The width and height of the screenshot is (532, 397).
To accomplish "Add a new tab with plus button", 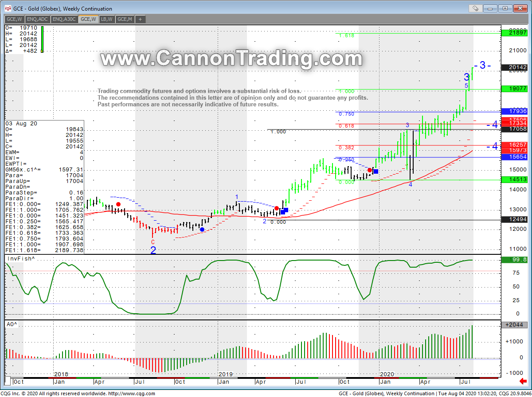I will [140, 19].
